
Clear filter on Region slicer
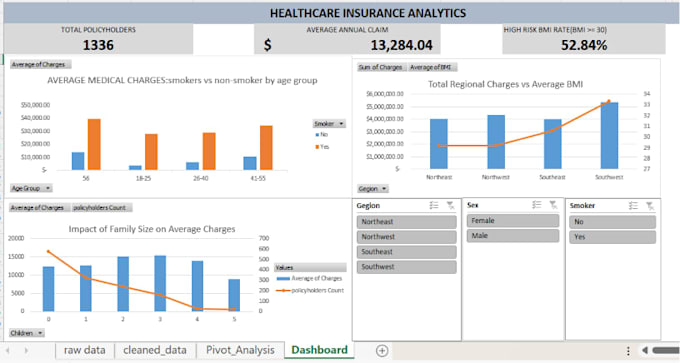(451, 205)
